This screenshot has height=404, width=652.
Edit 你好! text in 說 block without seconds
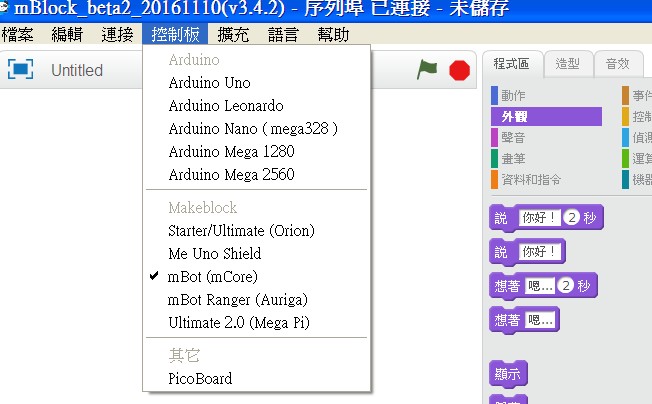(x=539, y=251)
